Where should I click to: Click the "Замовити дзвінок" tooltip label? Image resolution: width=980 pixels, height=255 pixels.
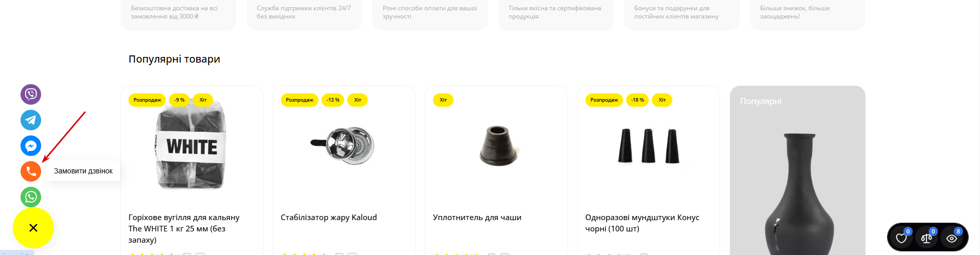[x=83, y=171]
